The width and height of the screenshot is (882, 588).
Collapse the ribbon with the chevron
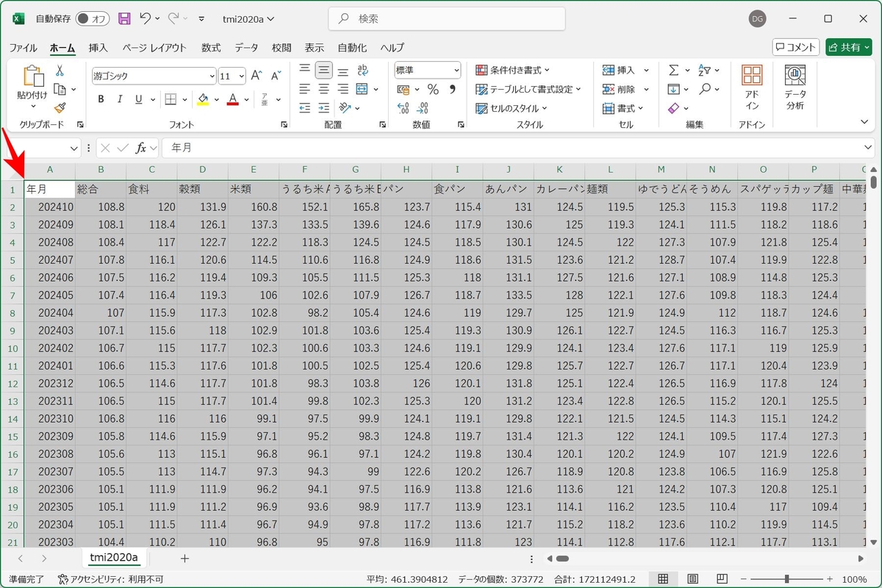point(865,122)
